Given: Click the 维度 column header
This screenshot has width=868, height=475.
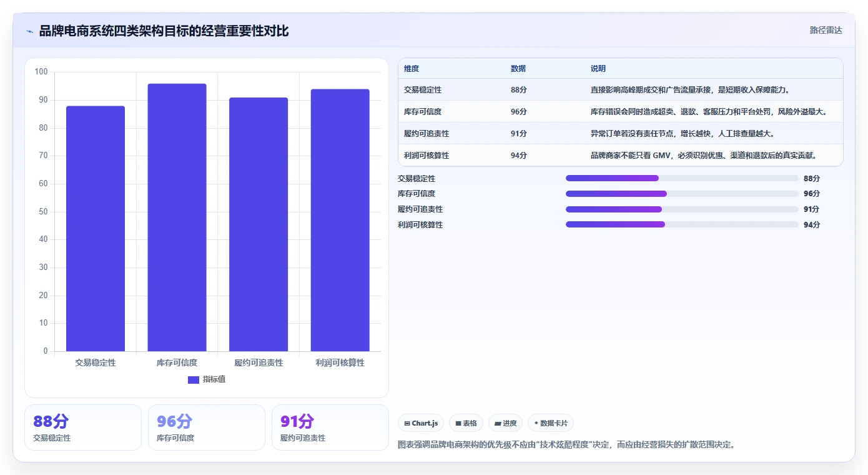Looking at the screenshot, I should coord(412,69).
